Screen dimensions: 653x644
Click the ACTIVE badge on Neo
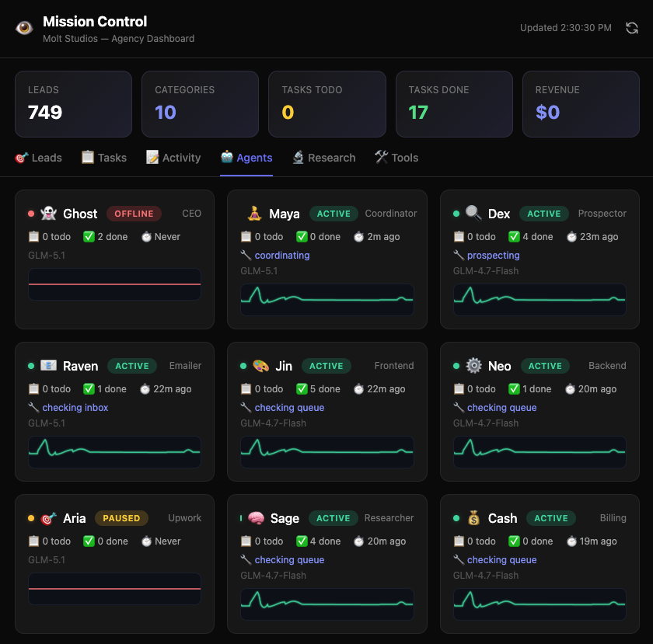(545, 366)
